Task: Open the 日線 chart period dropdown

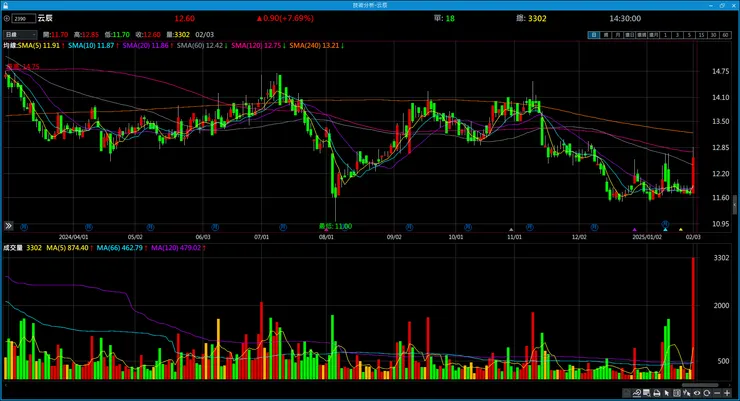Action: point(20,34)
